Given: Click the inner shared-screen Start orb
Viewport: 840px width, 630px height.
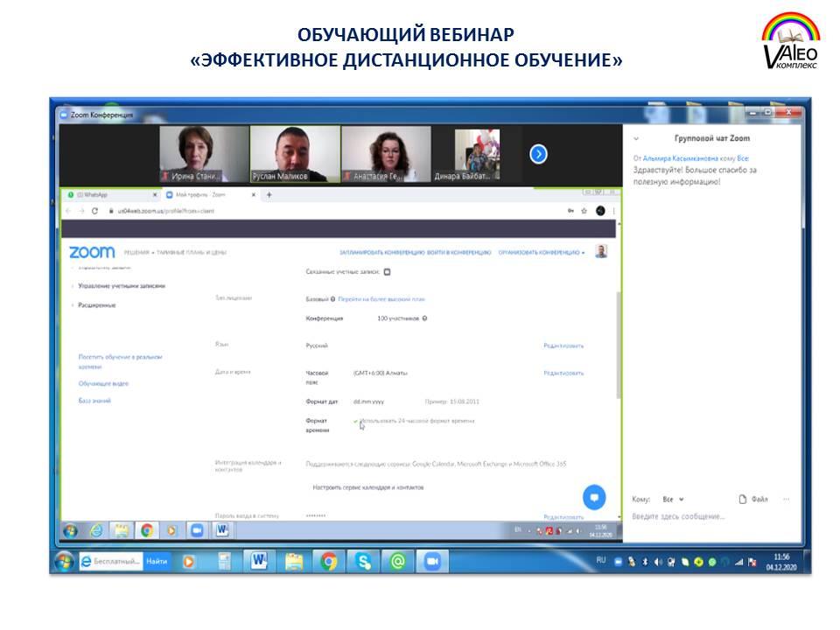Looking at the screenshot, I should 70,531.
